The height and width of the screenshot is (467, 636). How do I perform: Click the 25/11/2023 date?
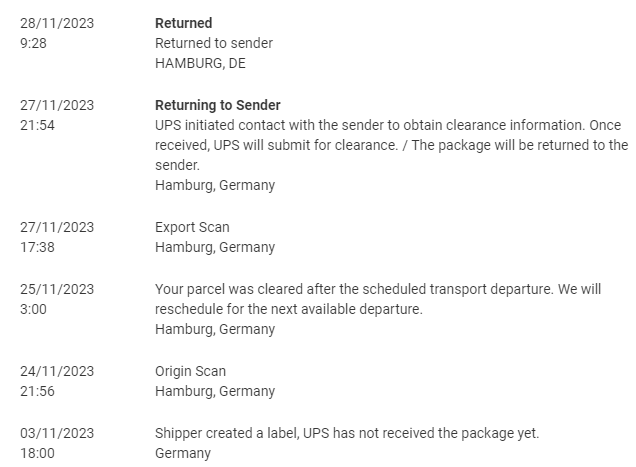57,289
